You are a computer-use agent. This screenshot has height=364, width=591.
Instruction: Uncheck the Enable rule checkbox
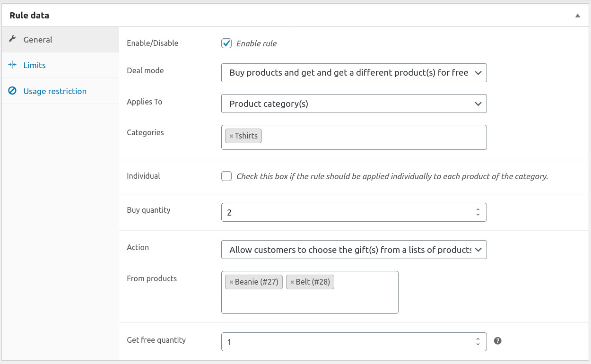(226, 43)
